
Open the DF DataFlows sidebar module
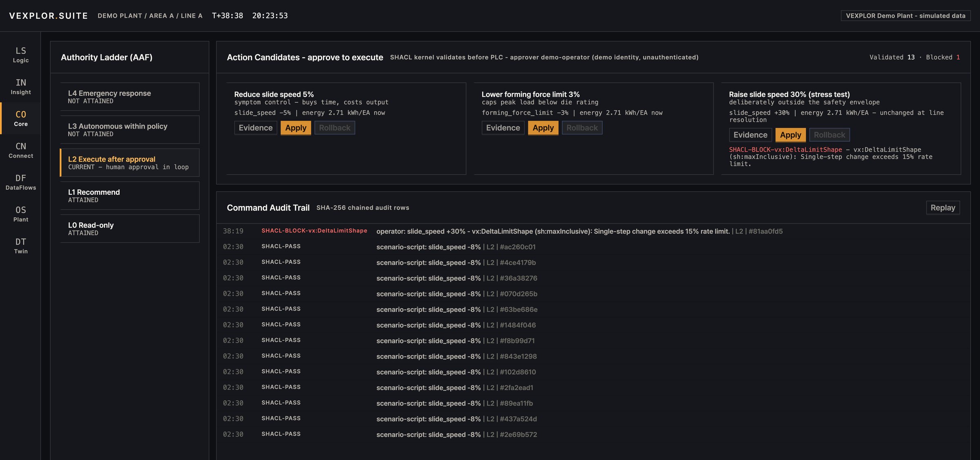(x=20, y=182)
